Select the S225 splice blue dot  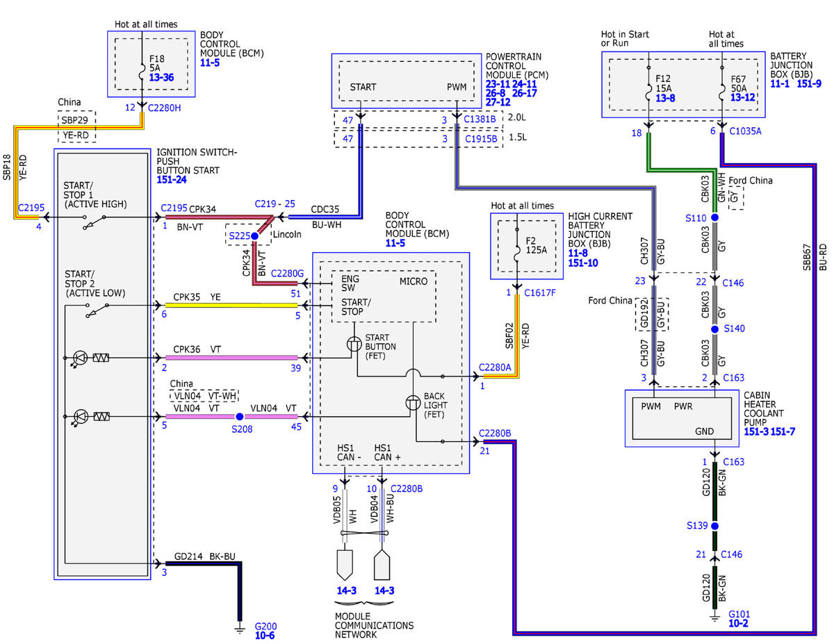click(x=254, y=237)
